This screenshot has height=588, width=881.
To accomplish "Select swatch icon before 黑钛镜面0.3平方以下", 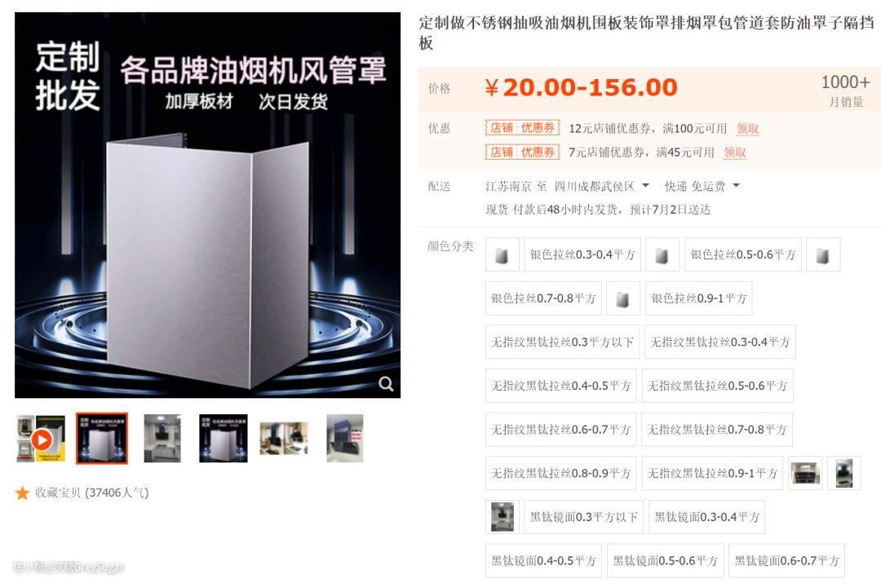I will (502, 517).
